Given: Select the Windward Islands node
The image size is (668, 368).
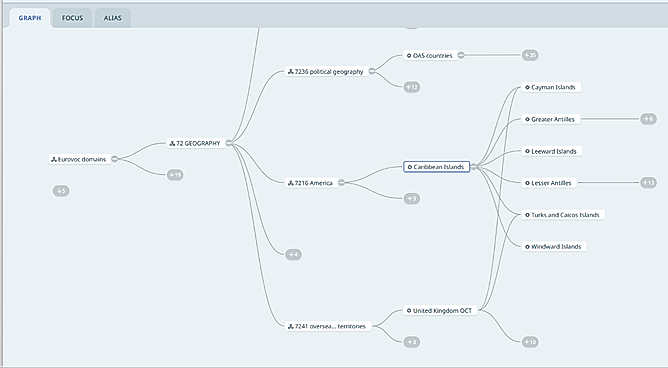Looking at the screenshot, I should click(554, 246).
